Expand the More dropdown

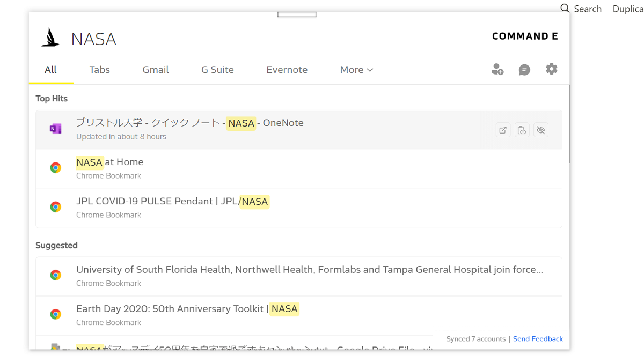coord(357,70)
